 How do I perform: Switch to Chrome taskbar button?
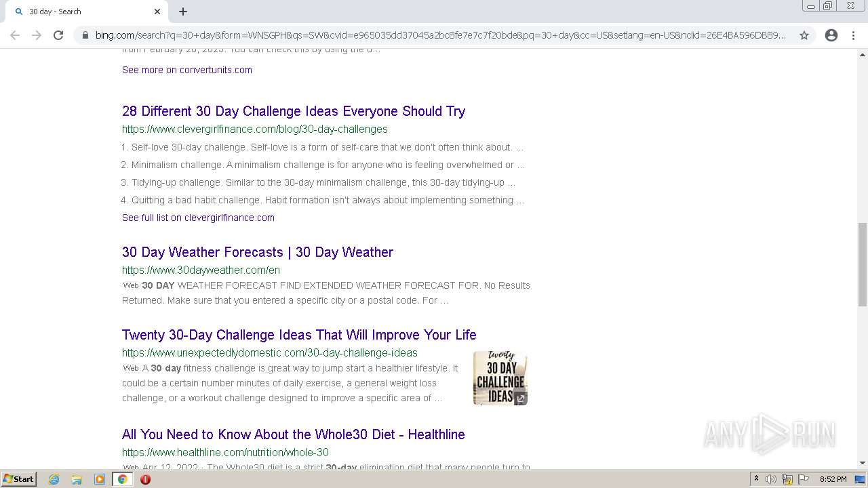[x=122, y=479]
